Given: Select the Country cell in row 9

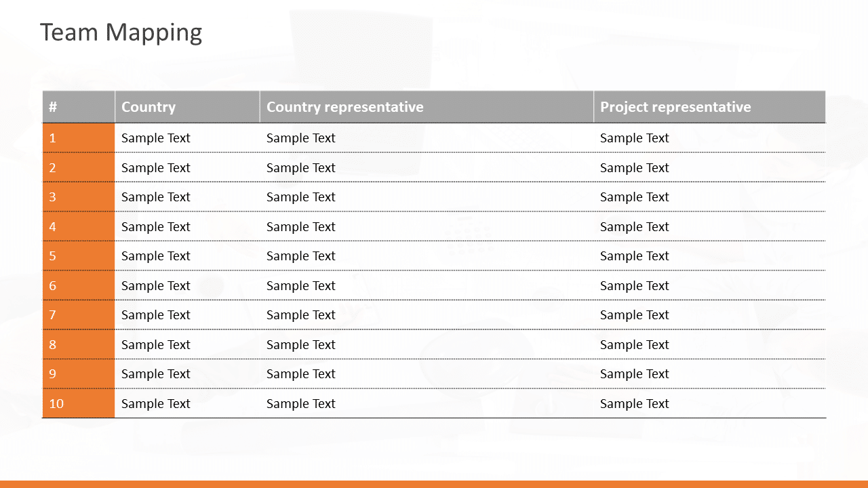Looking at the screenshot, I should click(x=156, y=374).
